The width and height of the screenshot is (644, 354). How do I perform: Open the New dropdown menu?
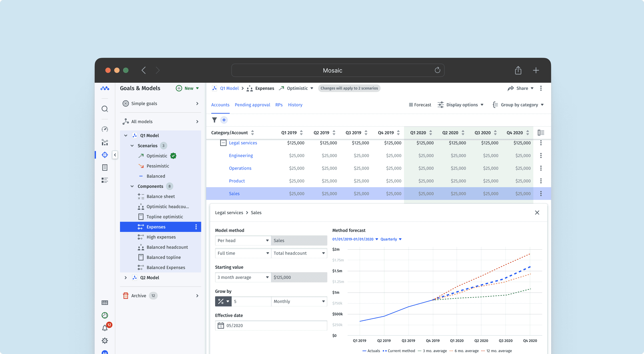[188, 88]
